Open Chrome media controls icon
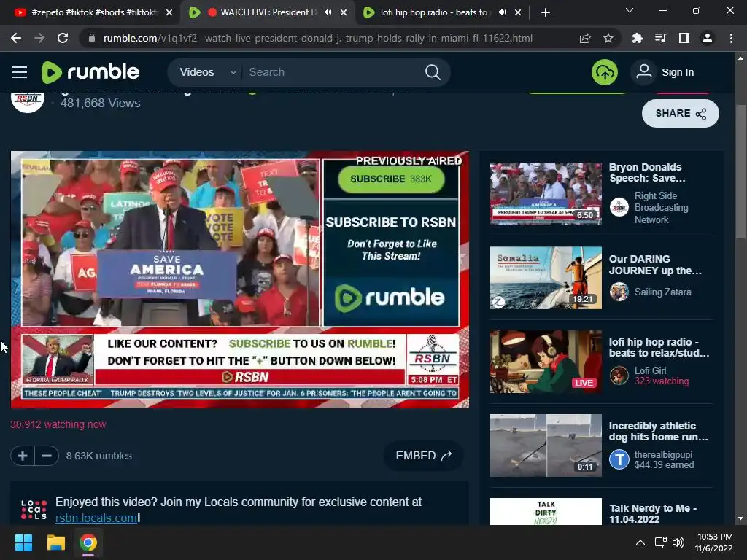Image resolution: width=747 pixels, height=560 pixels. point(660,38)
